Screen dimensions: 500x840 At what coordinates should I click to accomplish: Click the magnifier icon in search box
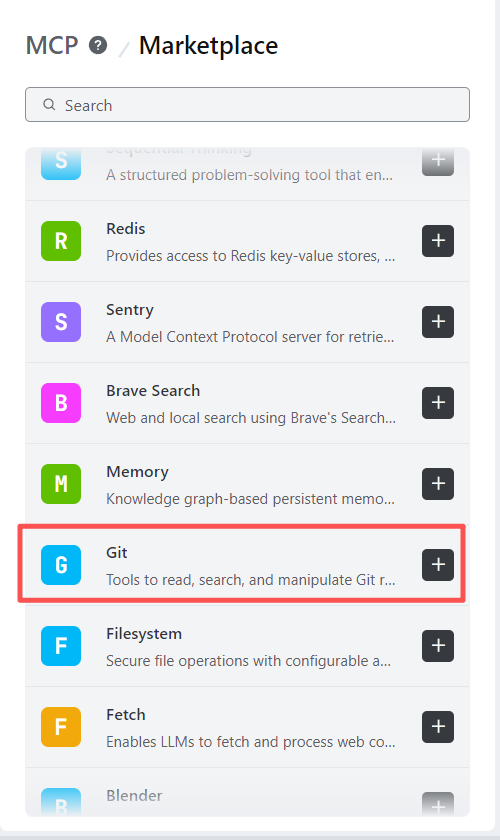pyautogui.click(x=49, y=104)
